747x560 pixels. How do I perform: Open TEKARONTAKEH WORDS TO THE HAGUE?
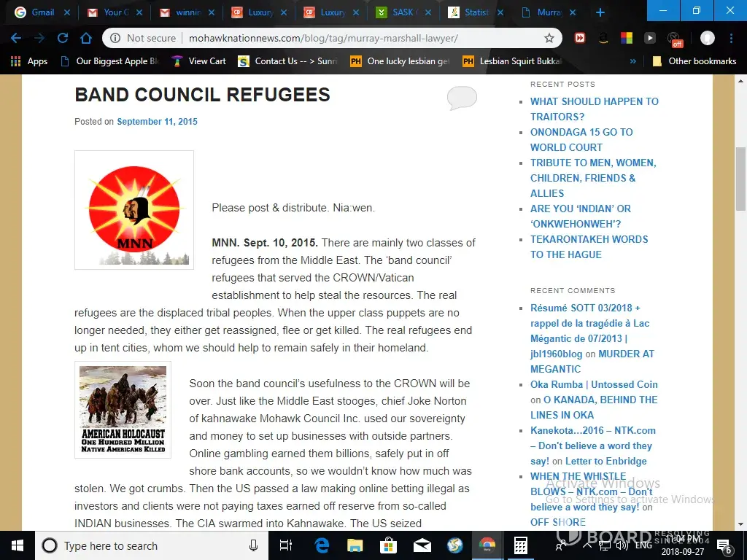[x=589, y=246]
